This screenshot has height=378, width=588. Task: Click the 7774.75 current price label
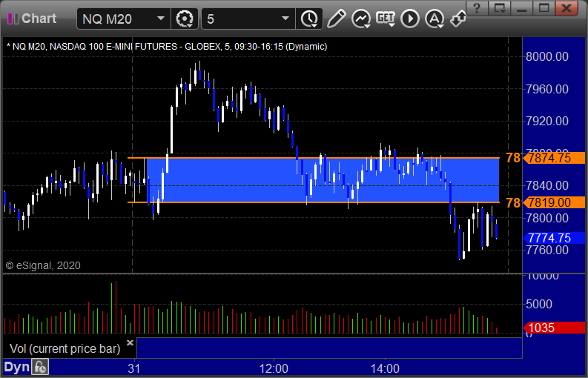[x=554, y=238]
